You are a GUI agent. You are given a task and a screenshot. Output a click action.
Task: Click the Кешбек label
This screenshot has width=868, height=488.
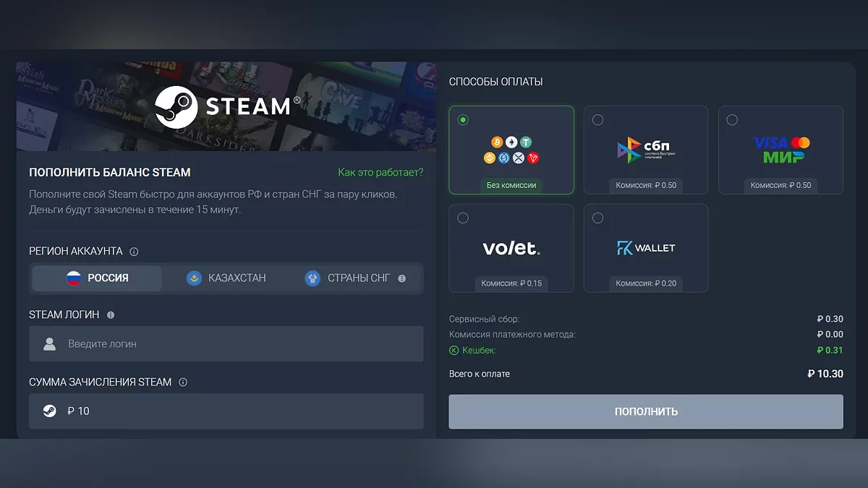[x=479, y=351]
